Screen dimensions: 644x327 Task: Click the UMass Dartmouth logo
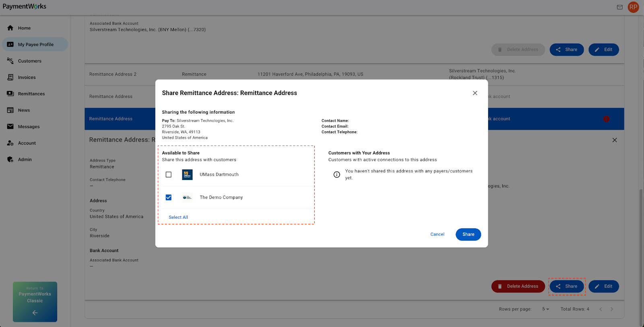(187, 175)
